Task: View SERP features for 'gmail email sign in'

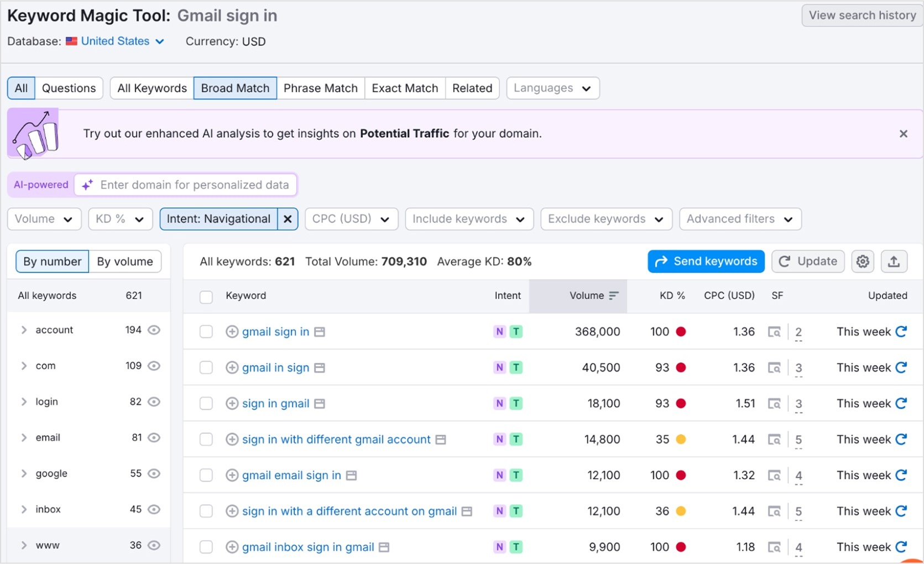Action: point(774,475)
